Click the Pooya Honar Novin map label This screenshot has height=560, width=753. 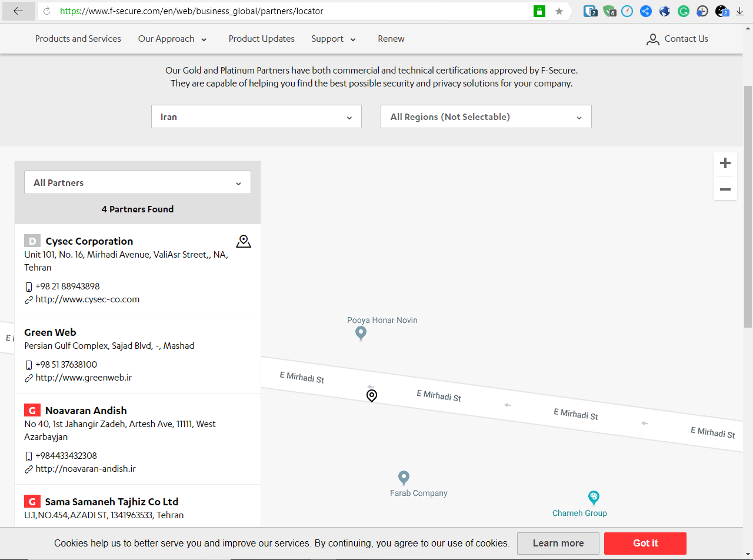pos(382,321)
